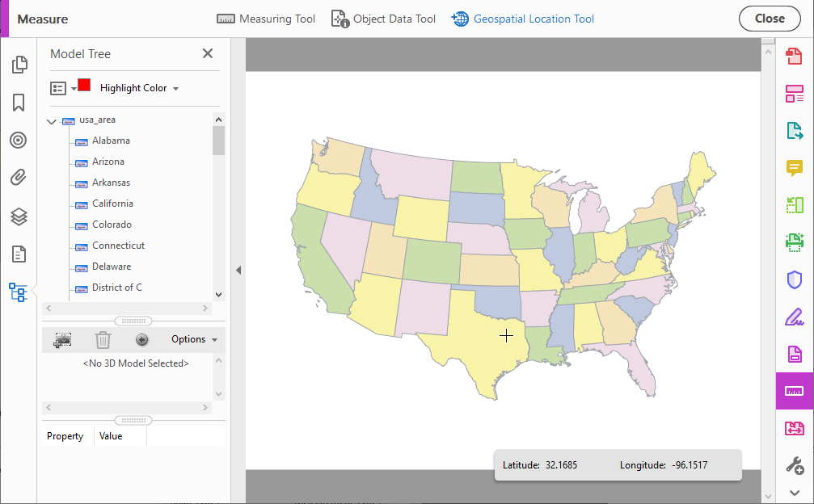Select California in the model tree
Viewport: 814px width, 504px height.
coord(112,204)
